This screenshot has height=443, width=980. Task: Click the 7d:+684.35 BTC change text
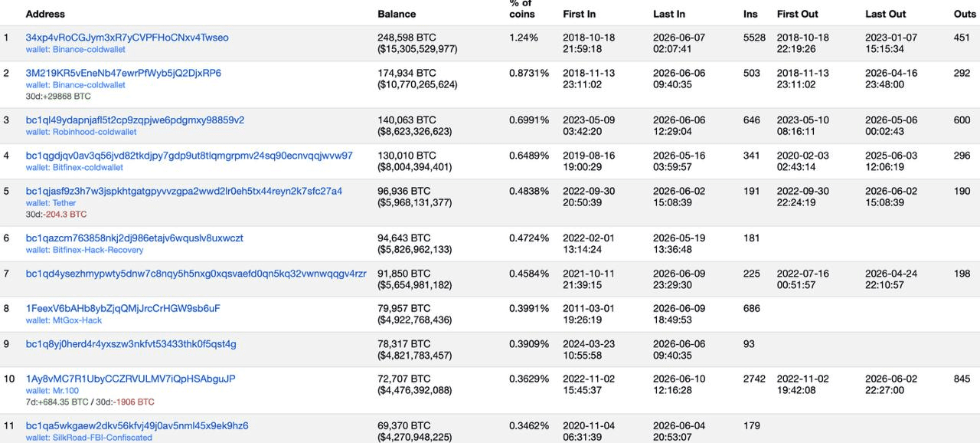pyautogui.click(x=57, y=402)
